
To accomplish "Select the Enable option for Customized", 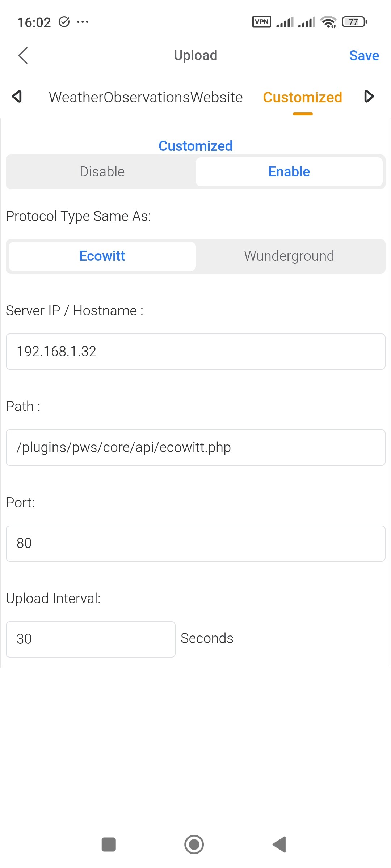I will [x=289, y=172].
